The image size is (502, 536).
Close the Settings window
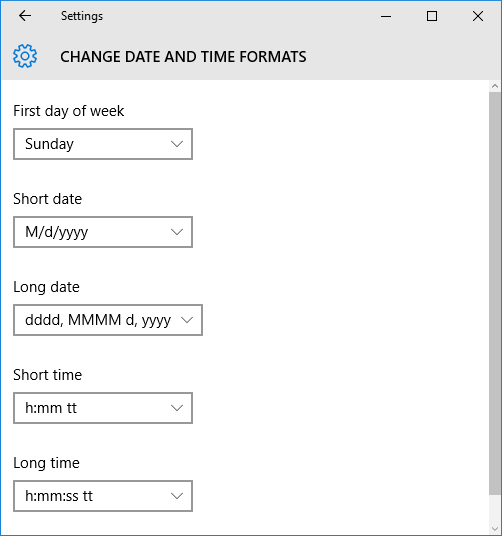(x=478, y=16)
